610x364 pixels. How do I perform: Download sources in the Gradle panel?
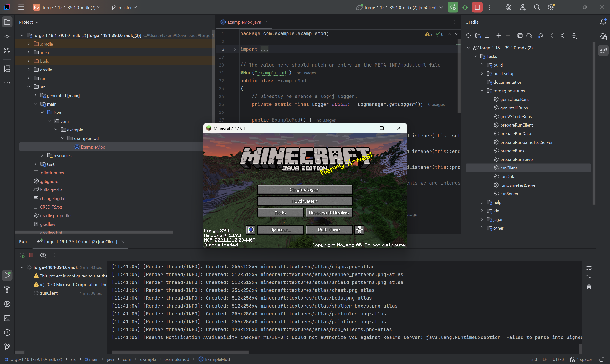point(487,36)
